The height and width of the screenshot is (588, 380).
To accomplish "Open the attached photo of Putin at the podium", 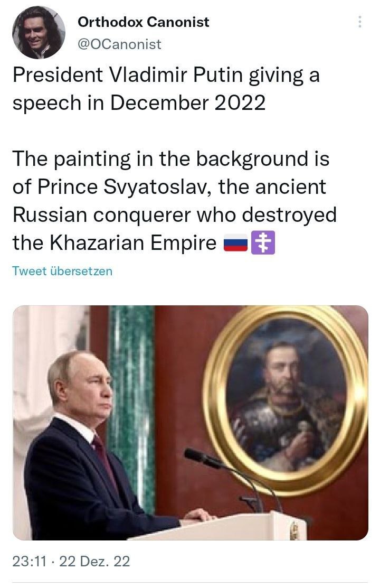I will pos(191,423).
